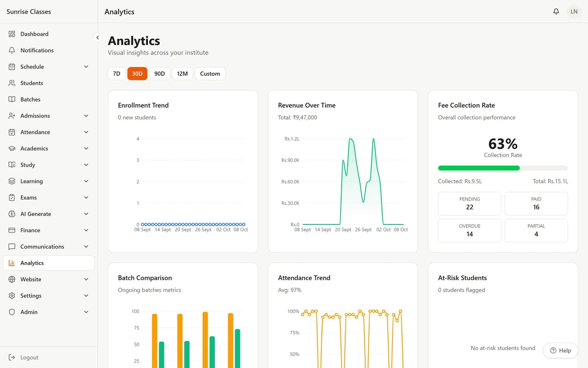Expand the Finance menu chevron
Image resolution: width=588 pixels, height=368 pixels.
click(86, 230)
